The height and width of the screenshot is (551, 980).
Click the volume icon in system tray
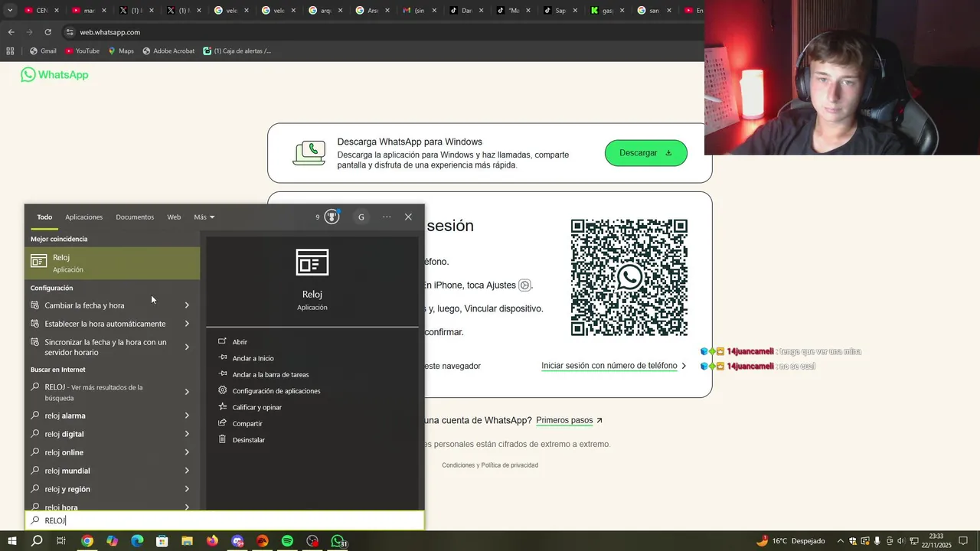[901, 541]
